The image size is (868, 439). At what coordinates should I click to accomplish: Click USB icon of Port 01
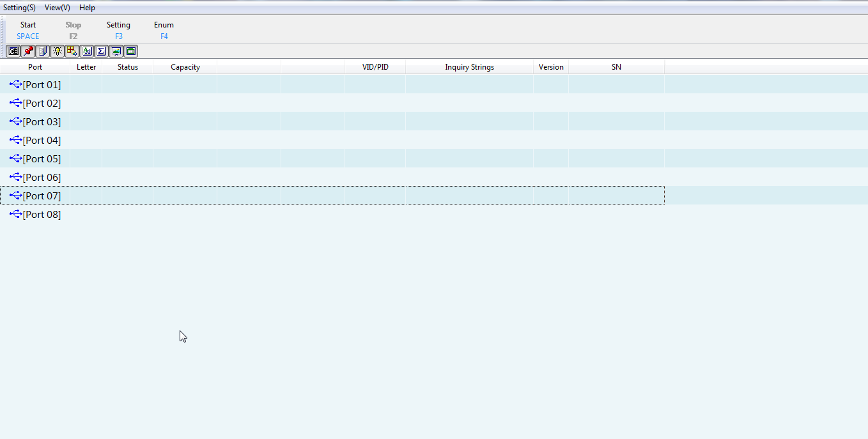pos(16,84)
